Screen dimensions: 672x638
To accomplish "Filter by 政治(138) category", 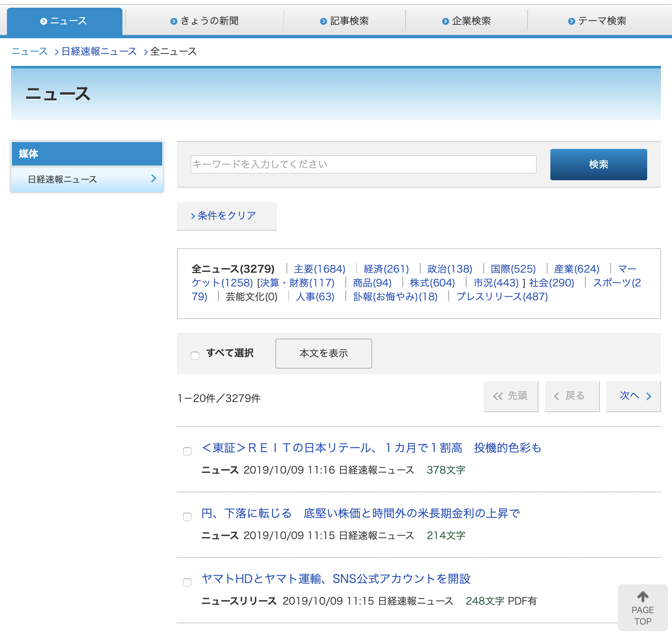I will click(x=449, y=269).
